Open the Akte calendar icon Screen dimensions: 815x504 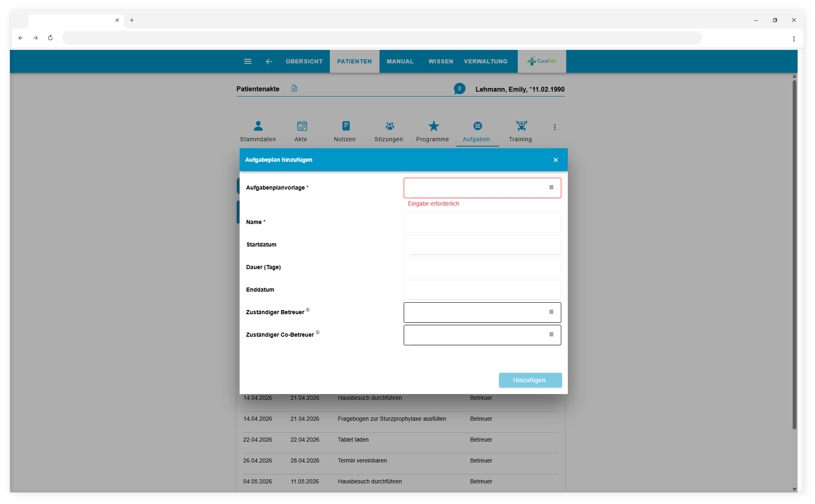pos(302,126)
